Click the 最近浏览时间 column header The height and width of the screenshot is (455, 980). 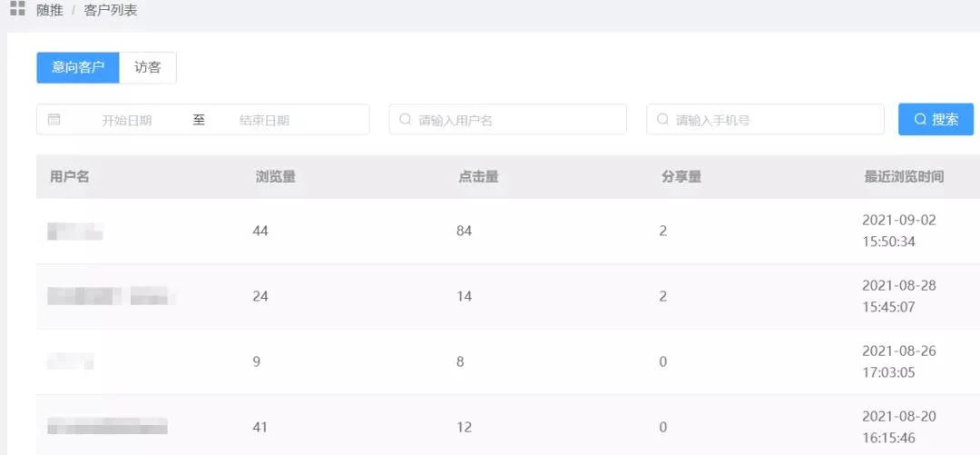coord(904,177)
